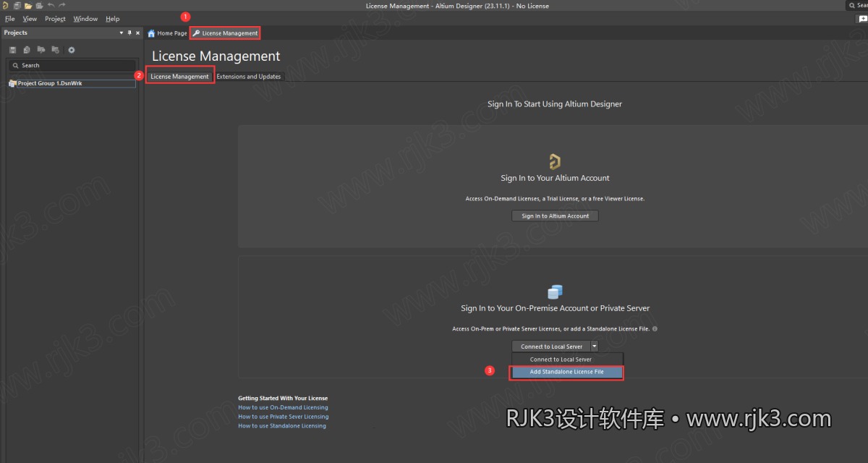
Task: Click the top-right search box
Action: click(857, 6)
